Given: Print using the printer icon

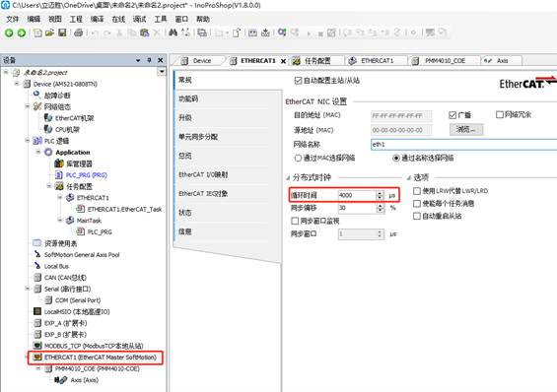Looking at the screenshot, I should tap(78, 33).
